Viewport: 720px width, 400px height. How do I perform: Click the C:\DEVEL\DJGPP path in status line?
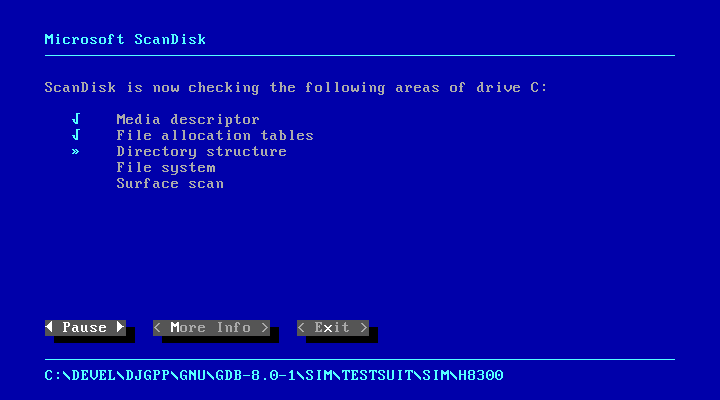click(274, 376)
